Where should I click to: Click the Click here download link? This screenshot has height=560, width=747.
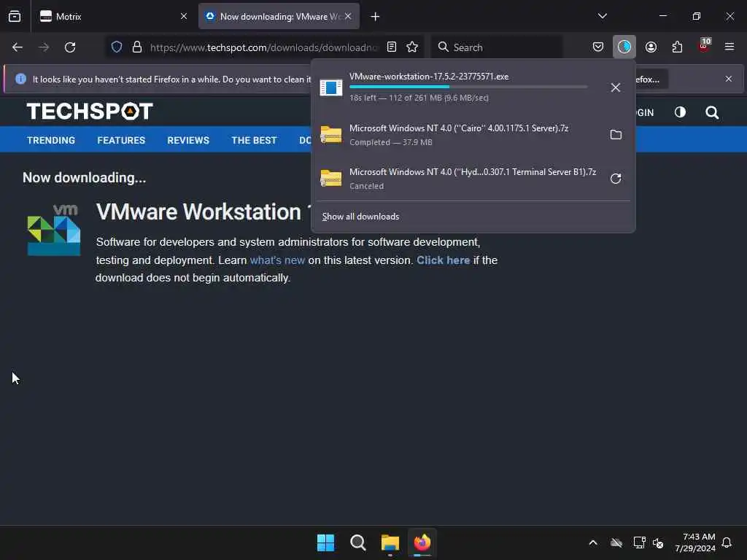(443, 260)
